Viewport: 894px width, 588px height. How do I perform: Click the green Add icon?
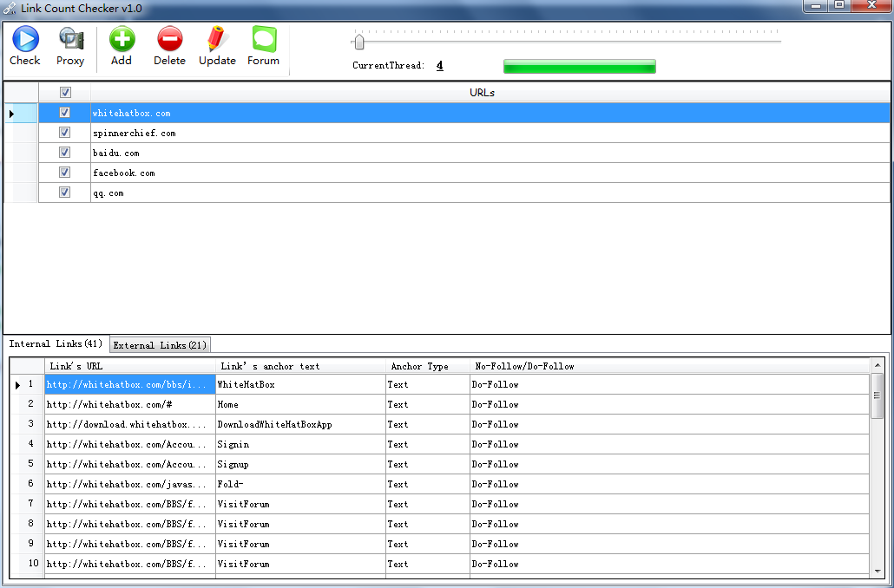coord(122,39)
